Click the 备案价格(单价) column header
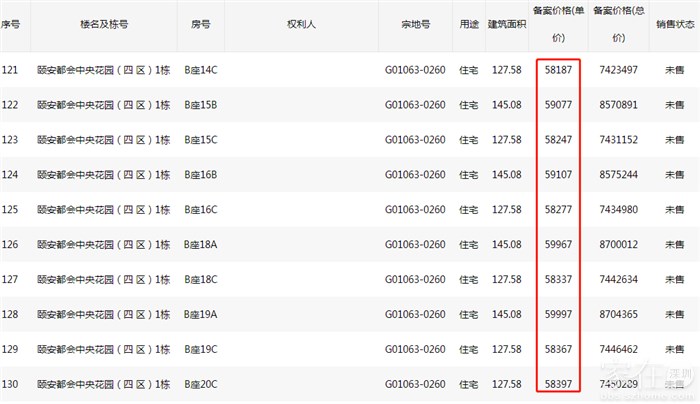 [x=559, y=22]
